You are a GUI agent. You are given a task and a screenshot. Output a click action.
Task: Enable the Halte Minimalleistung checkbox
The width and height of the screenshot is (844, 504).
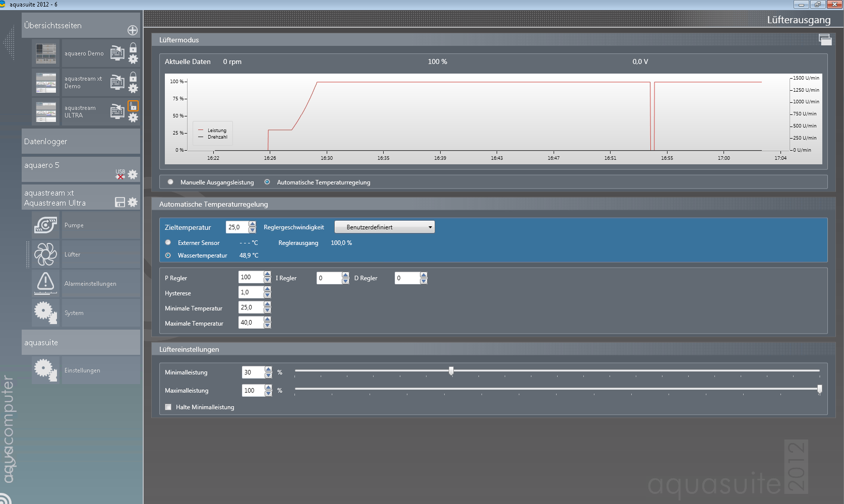coord(168,407)
